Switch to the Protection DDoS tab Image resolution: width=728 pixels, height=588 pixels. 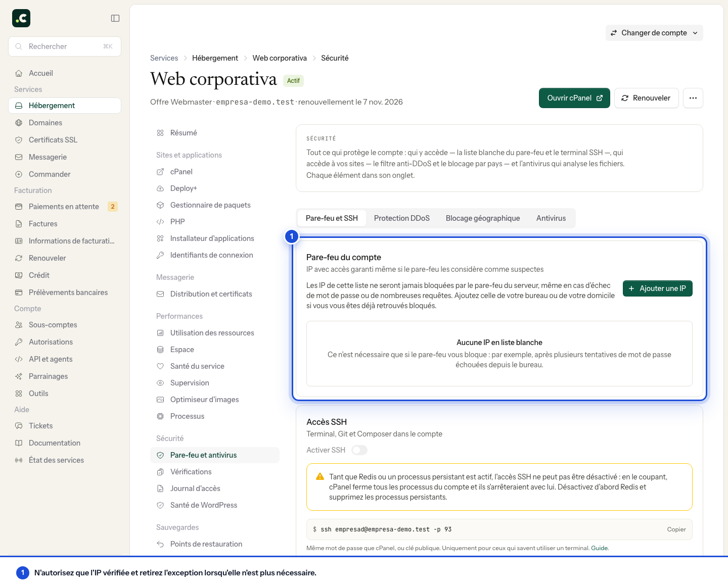[402, 218]
